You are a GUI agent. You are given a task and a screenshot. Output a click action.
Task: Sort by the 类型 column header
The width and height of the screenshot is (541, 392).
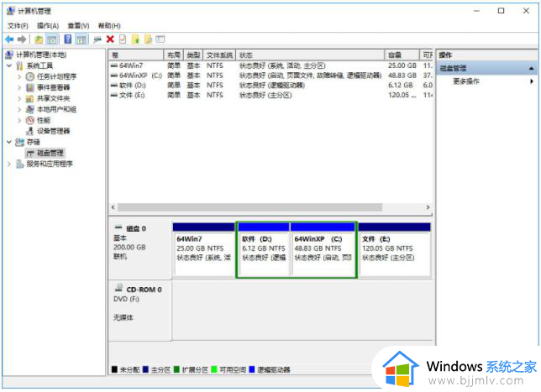pyautogui.click(x=193, y=55)
